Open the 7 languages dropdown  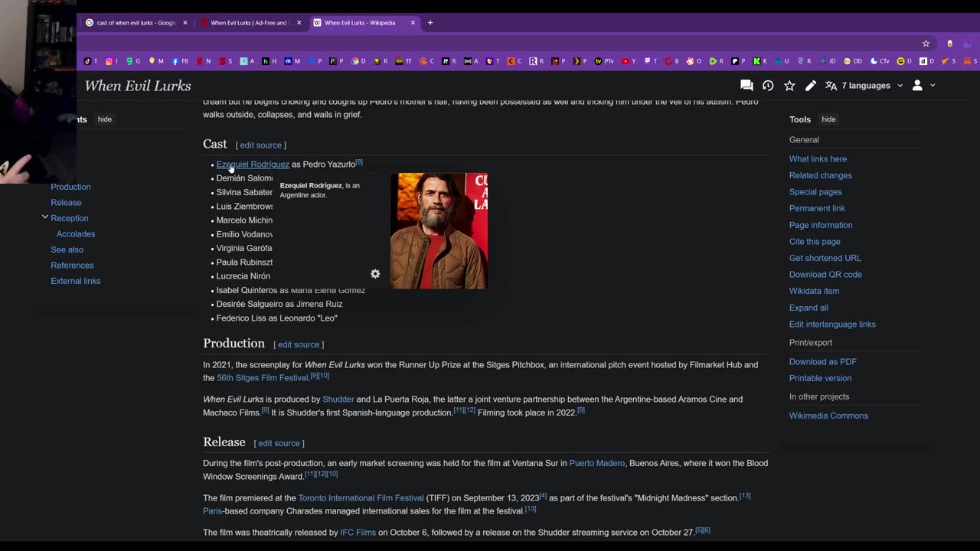tap(864, 86)
